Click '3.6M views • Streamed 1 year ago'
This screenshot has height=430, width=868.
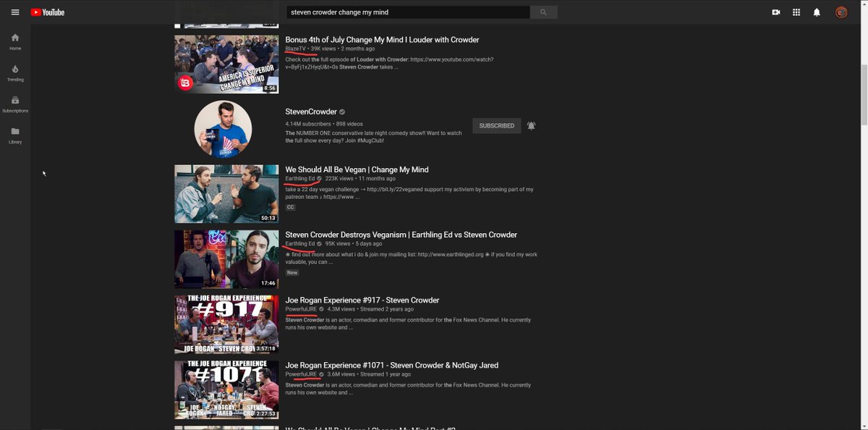(369, 374)
